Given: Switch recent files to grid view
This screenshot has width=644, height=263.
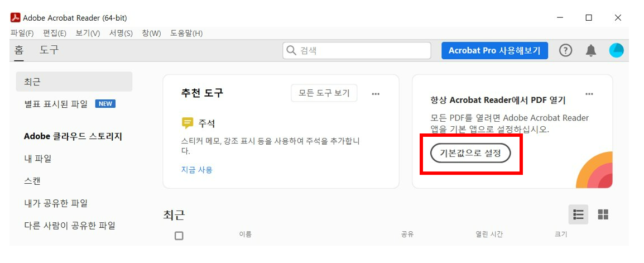Looking at the screenshot, I should (x=603, y=214).
